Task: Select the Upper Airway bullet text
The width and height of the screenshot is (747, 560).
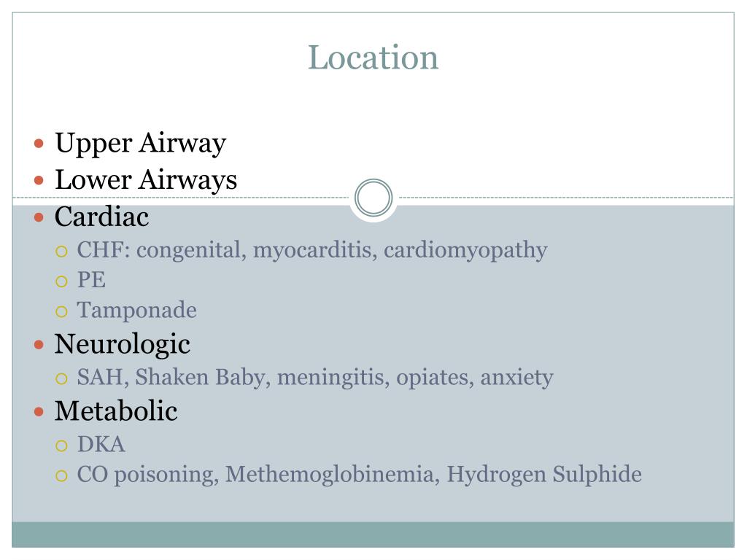Action: pos(141,144)
